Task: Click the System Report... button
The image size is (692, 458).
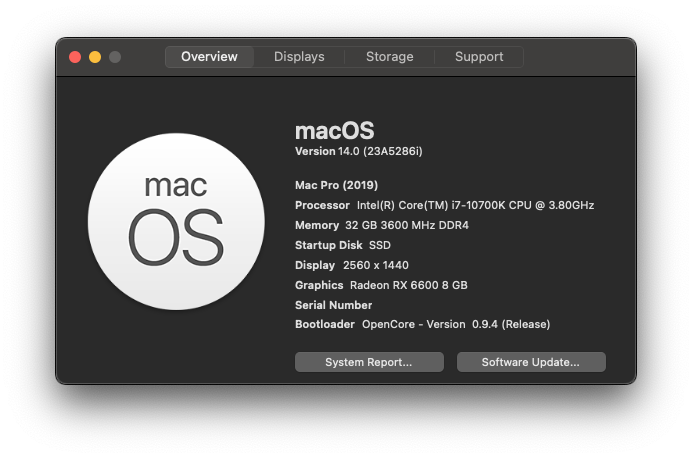Action: point(369,362)
